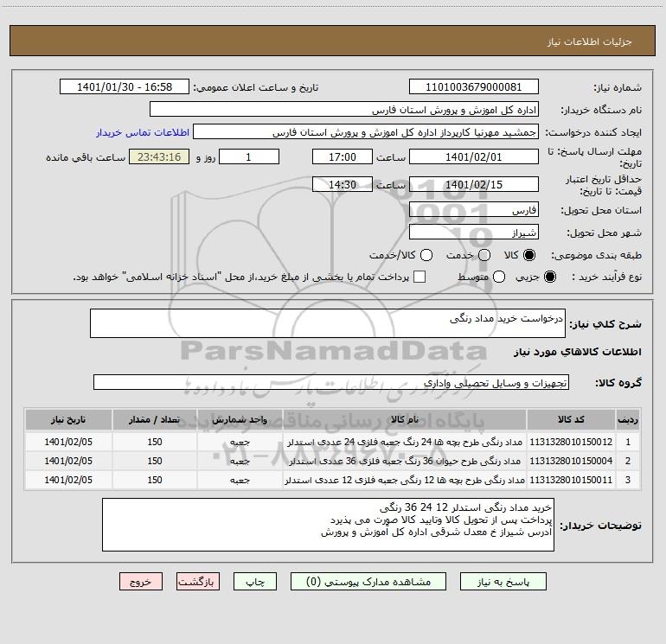Click the بازگشت back button
Viewport: 666px width, 644px height.
[198, 582]
